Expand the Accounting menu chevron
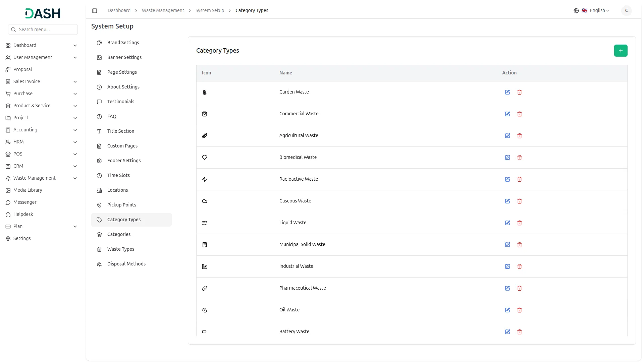This screenshot has height=362, width=644. (75, 130)
